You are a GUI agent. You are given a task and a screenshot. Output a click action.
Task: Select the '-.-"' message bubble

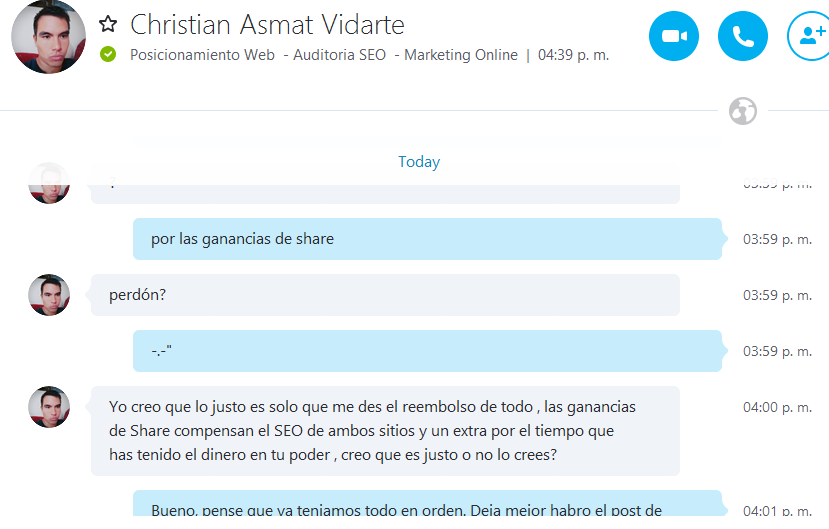pyautogui.click(x=427, y=351)
